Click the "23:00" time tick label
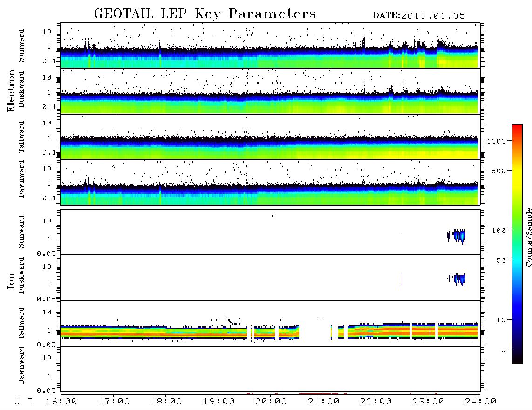The image size is (532, 410). [x=429, y=402]
